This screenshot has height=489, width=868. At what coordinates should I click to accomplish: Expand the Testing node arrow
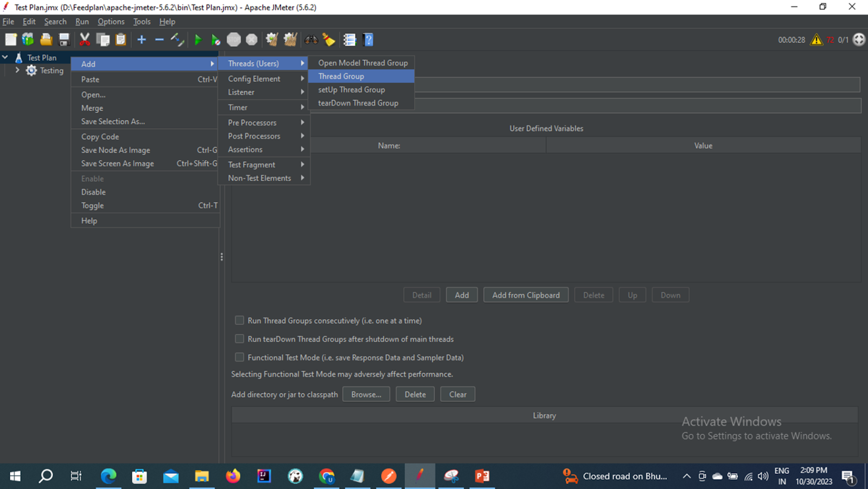pos(18,70)
